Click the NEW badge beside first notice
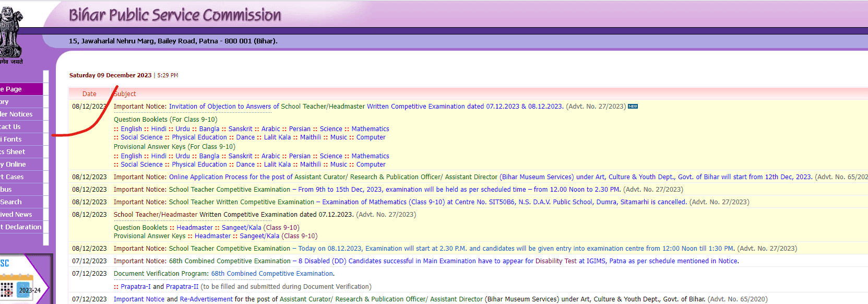 633,107
